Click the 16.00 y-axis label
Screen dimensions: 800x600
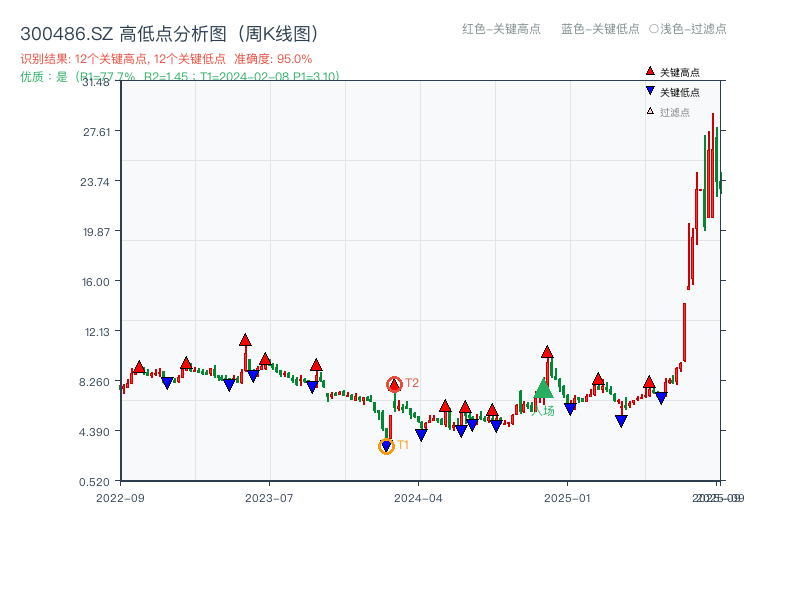[96, 282]
